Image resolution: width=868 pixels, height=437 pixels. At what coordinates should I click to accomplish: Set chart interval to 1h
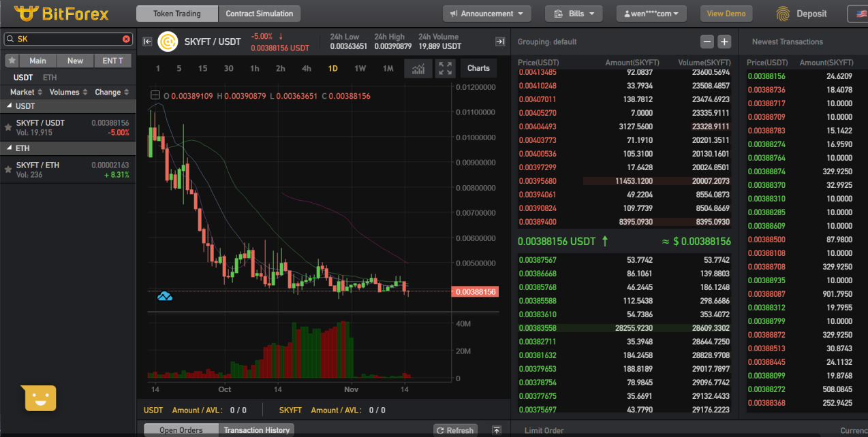tap(254, 68)
